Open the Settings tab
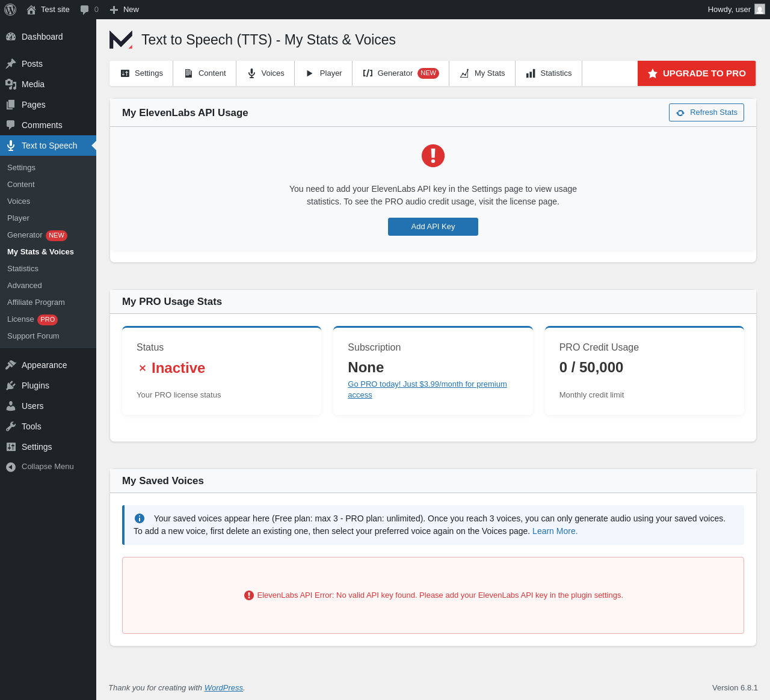770x700 pixels. [x=141, y=73]
